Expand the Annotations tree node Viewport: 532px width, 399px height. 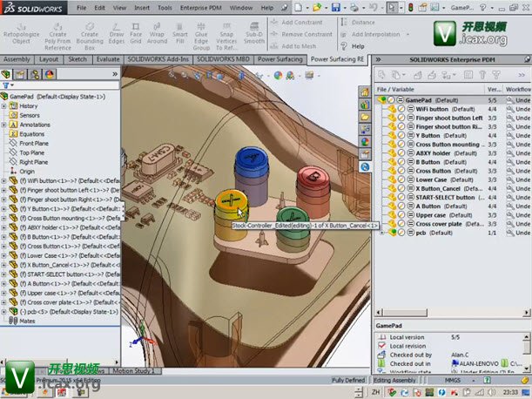(4, 125)
